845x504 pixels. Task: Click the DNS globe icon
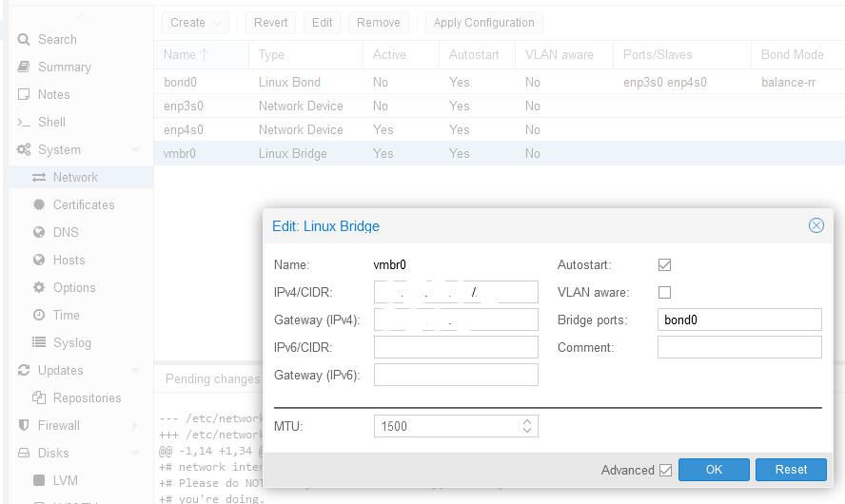pos(39,232)
